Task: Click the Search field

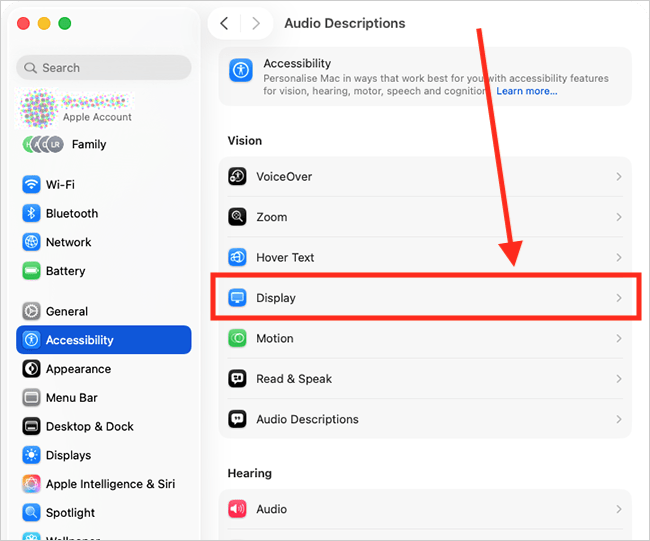Action: pyautogui.click(x=104, y=68)
